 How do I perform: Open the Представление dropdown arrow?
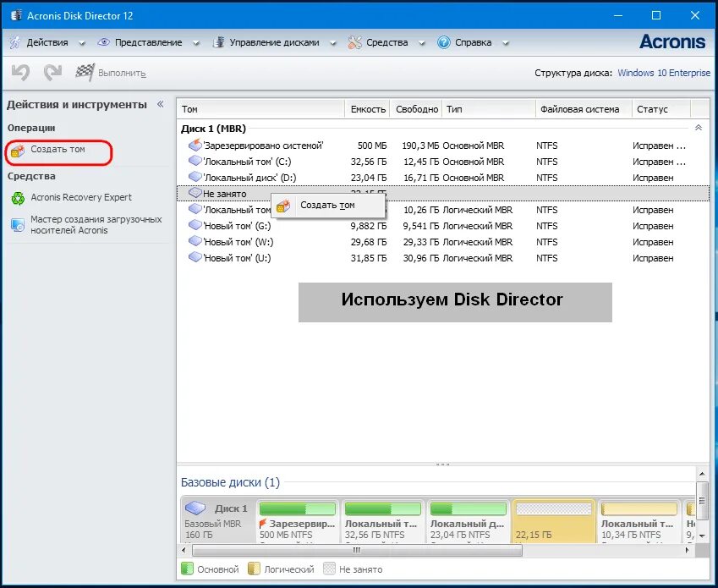pos(196,43)
